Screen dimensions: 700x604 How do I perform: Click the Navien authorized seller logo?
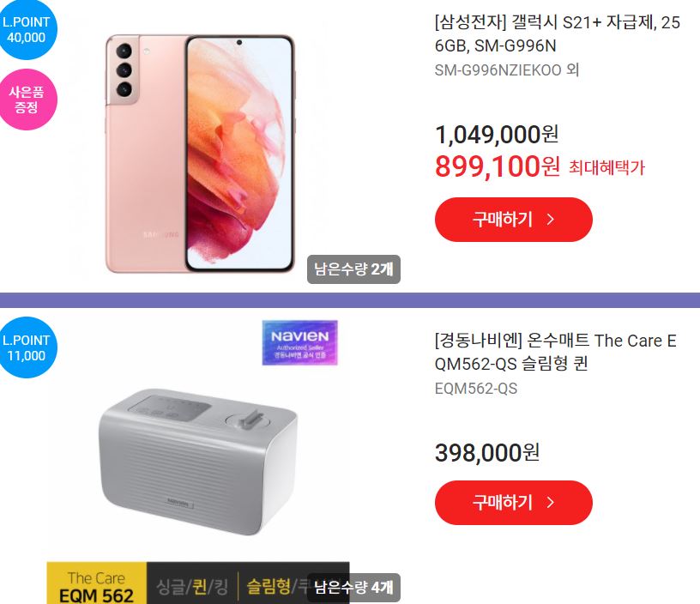coord(299,342)
